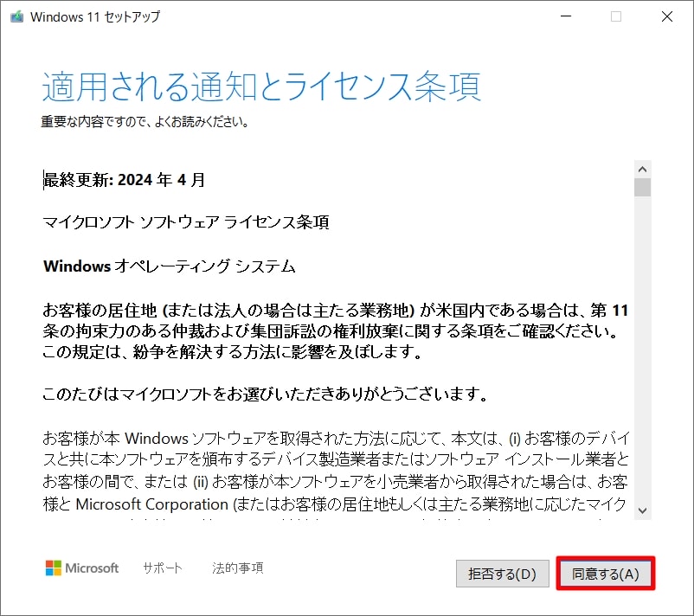The image size is (694, 616).
Task: Click the license text scroll up arrow
Action: point(643,169)
